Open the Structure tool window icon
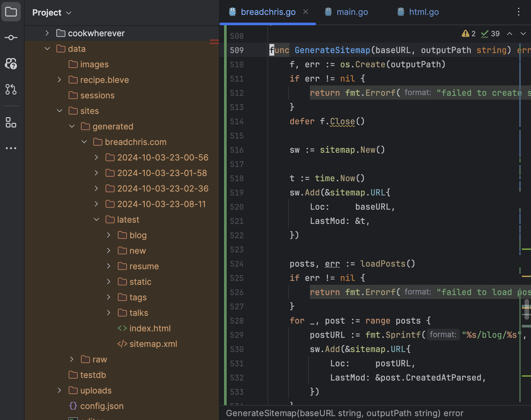531x420 pixels. pos(11,122)
